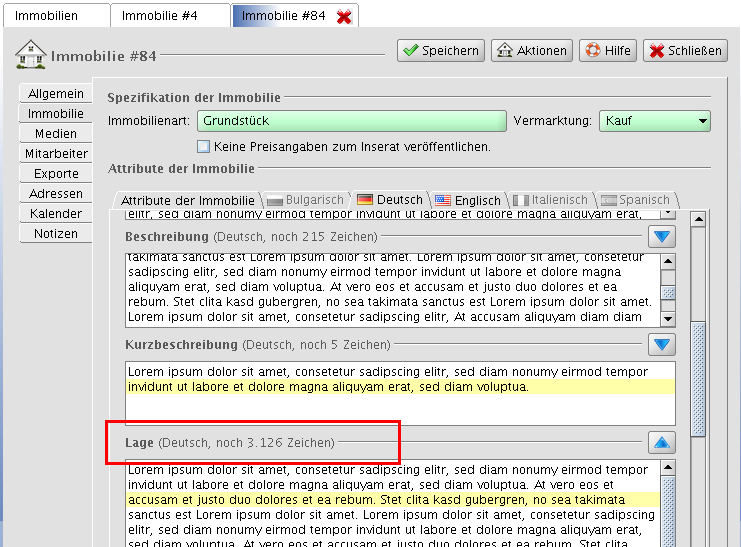Screen dimensions: 741x547
Task: Enable 'Keine Preisangaben zum Inserat veröffentlichen' checkbox
Action: click(x=202, y=147)
